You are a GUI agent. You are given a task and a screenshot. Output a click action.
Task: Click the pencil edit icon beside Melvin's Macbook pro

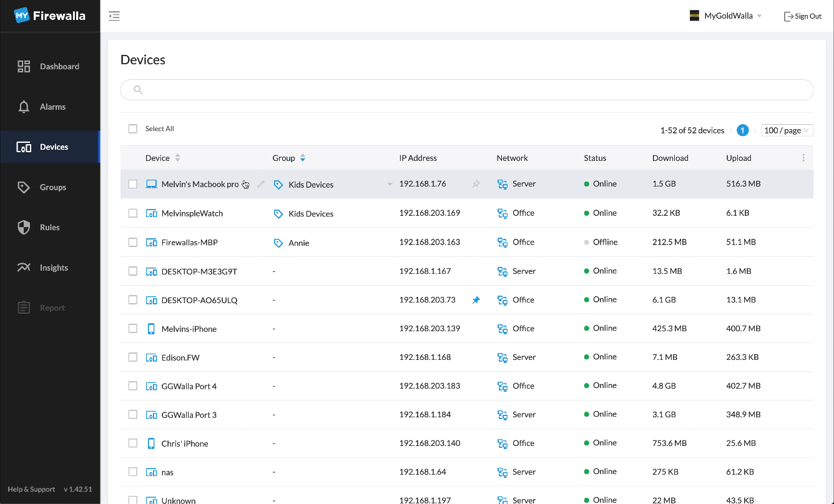pyautogui.click(x=261, y=184)
